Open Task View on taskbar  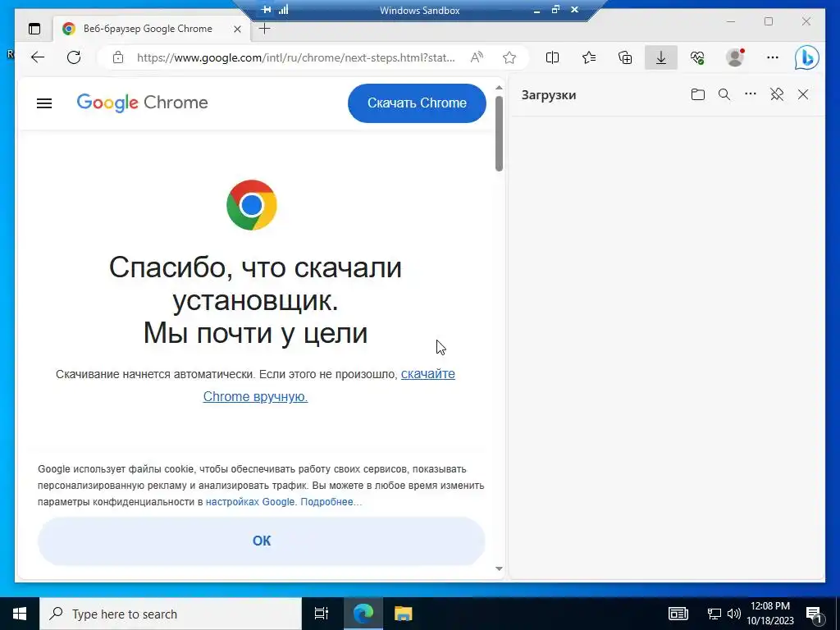coord(322,614)
